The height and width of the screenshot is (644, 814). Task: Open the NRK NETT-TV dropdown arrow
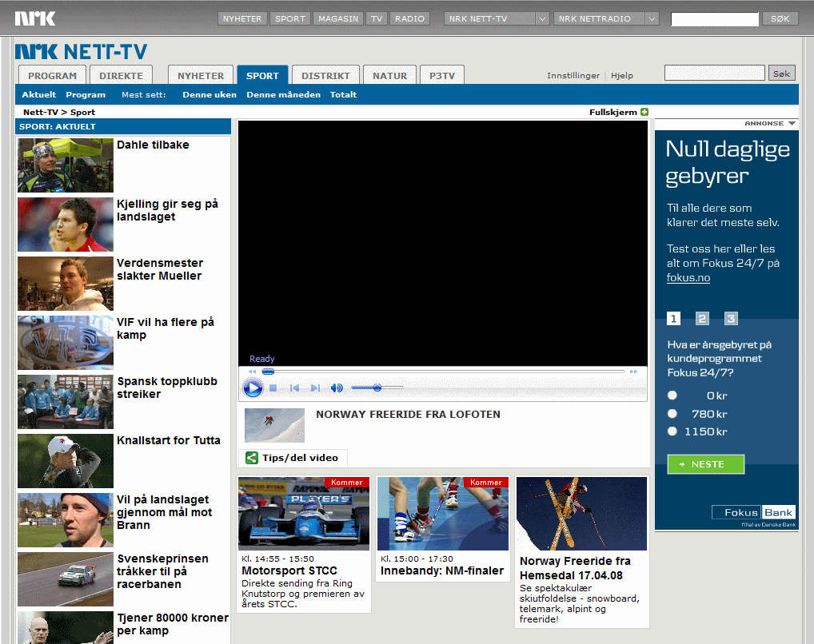coord(542,19)
